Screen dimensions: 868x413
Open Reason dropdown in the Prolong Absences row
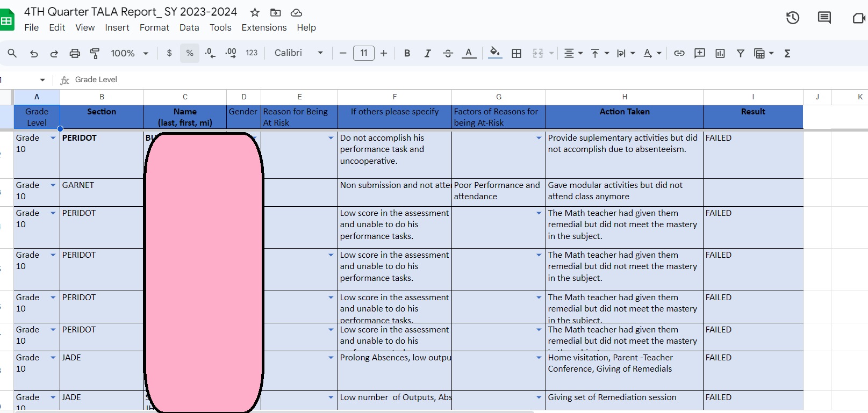coord(331,358)
